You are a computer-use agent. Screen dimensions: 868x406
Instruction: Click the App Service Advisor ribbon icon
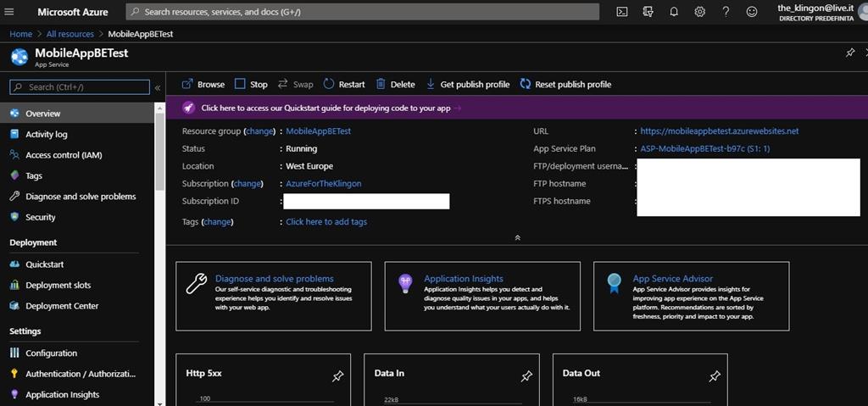coord(614,284)
